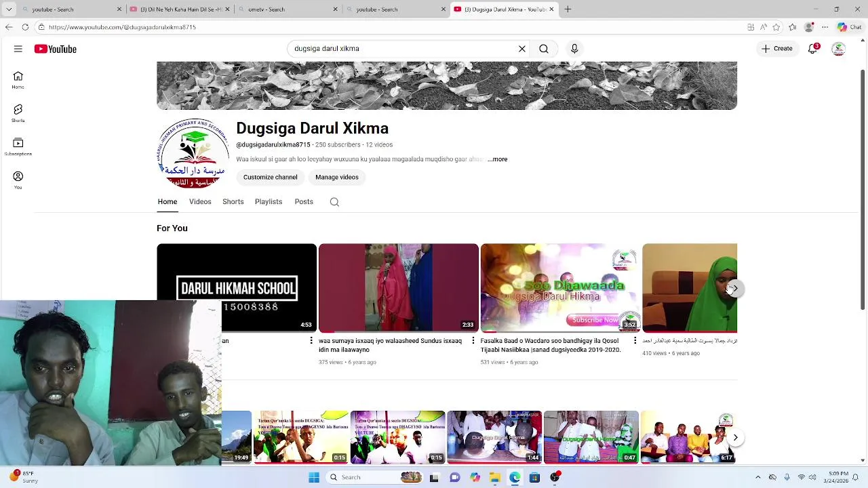Open Copilot Chat in Edge
Viewport: 868px width, 488px height.
[848, 27]
